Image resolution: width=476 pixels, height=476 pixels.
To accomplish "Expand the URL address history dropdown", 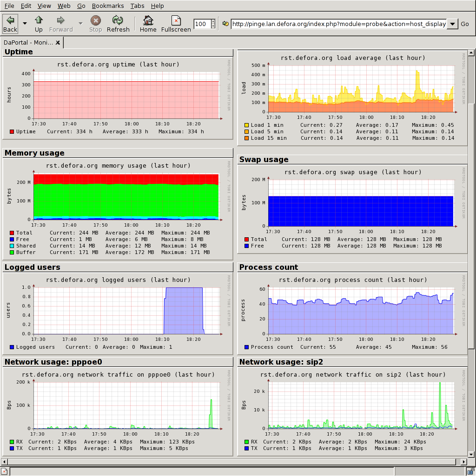I will (452, 24).
